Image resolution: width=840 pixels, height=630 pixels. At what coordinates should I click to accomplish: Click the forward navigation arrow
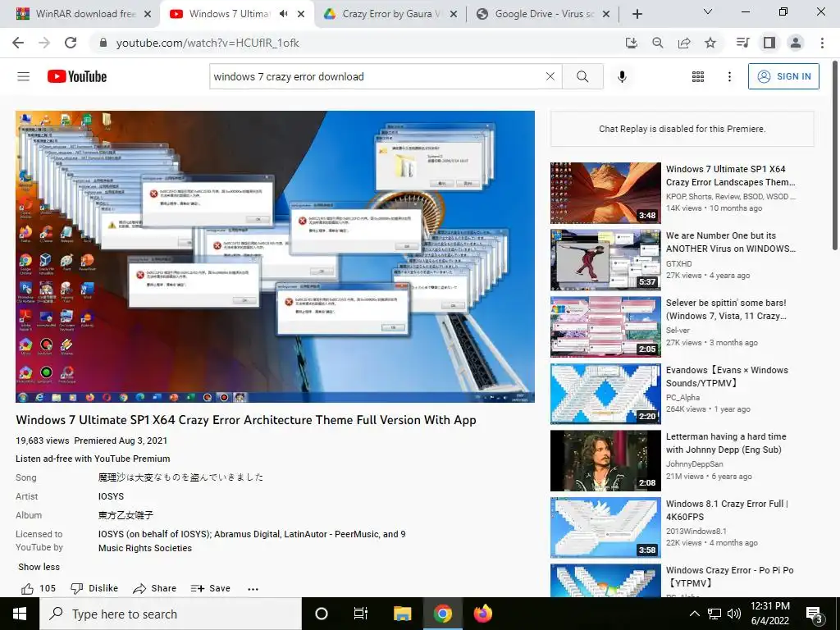pyautogui.click(x=44, y=43)
